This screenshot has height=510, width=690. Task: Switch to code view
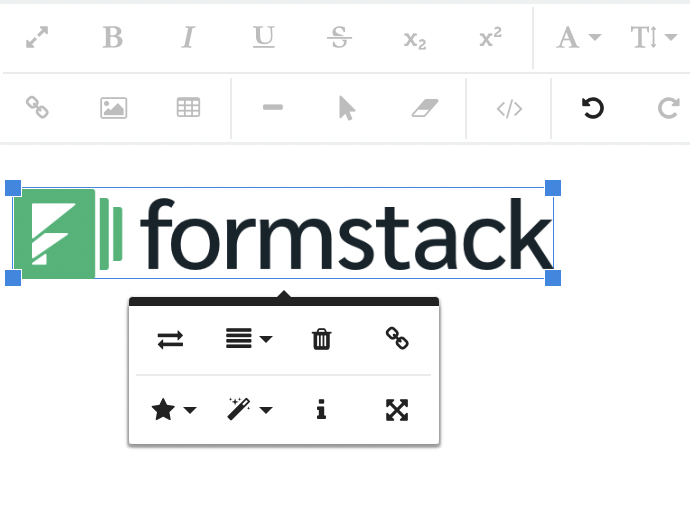[509, 108]
